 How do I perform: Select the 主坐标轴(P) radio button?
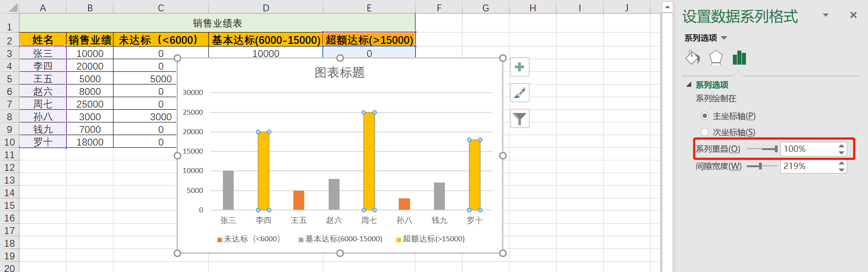[x=704, y=116]
